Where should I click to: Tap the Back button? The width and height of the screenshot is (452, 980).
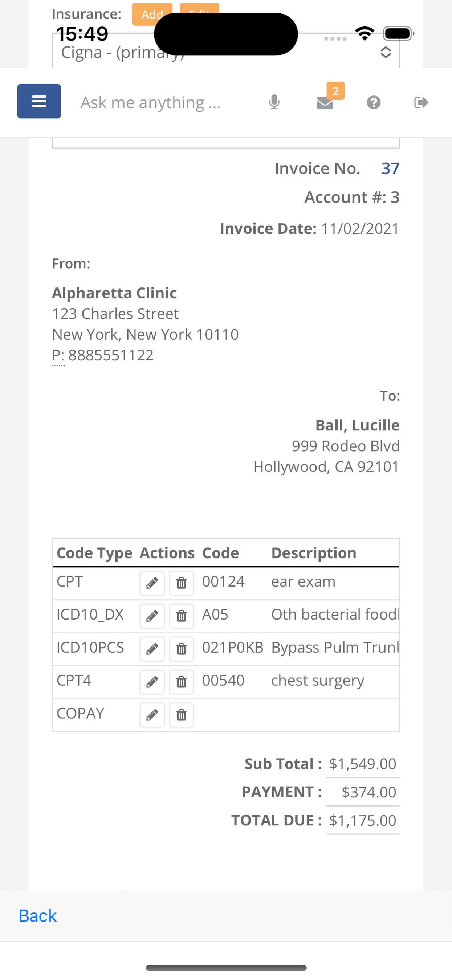pos(38,916)
